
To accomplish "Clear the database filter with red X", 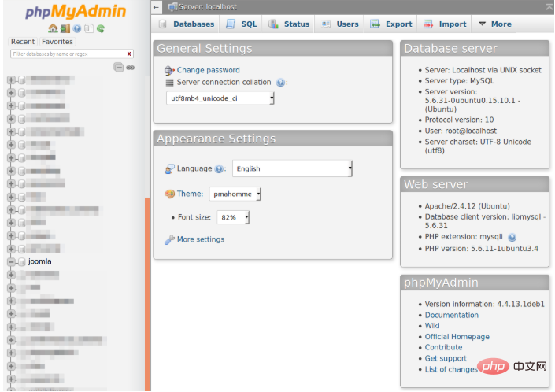I will click(129, 54).
